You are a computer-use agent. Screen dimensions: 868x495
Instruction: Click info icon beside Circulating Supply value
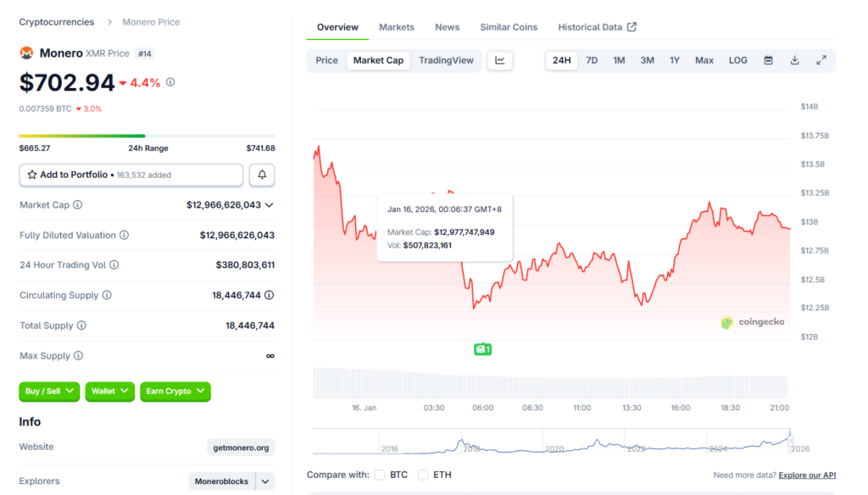tap(269, 295)
